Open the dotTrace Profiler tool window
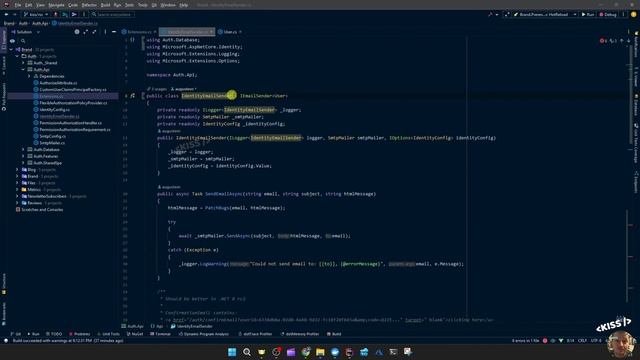This screenshot has width=640, height=360. (255, 334)
